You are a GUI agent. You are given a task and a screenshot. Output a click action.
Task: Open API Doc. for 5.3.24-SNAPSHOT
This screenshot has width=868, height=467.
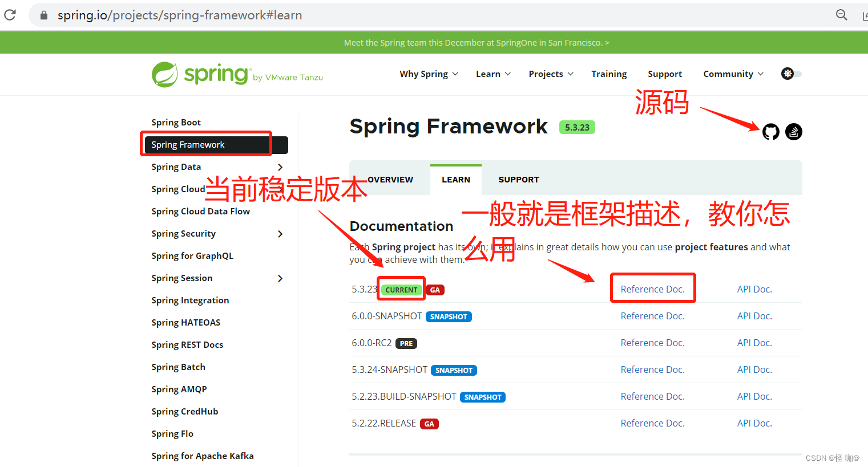(754, 369)
